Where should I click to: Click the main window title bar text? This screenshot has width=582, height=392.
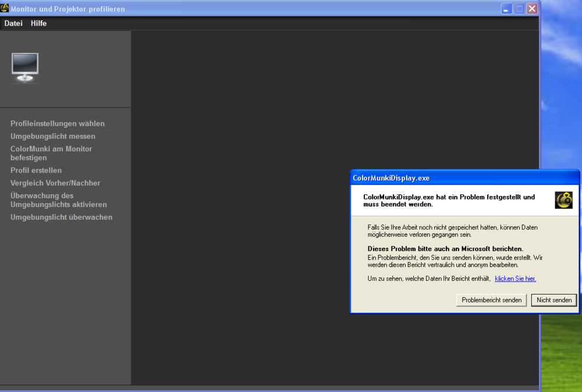[68, 9]
